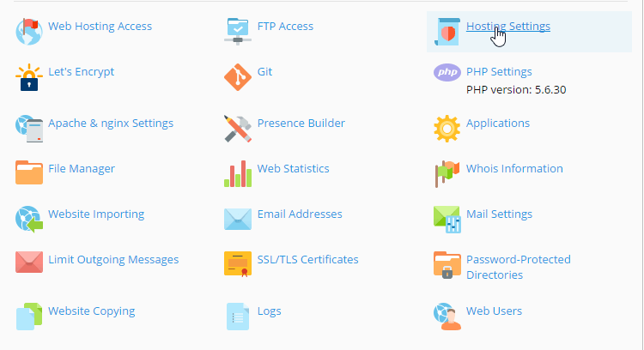
Task: Go to Let's Encrypt link
Action: click(81, 72)
